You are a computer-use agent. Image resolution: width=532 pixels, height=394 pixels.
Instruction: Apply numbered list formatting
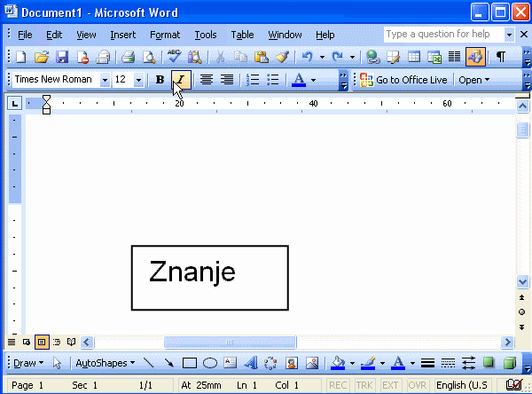pyautogui.click(x=253, y=80)
